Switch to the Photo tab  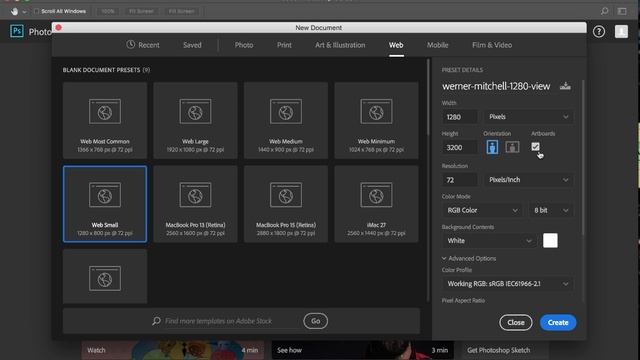pyautogui.click(x=244, y=45)
